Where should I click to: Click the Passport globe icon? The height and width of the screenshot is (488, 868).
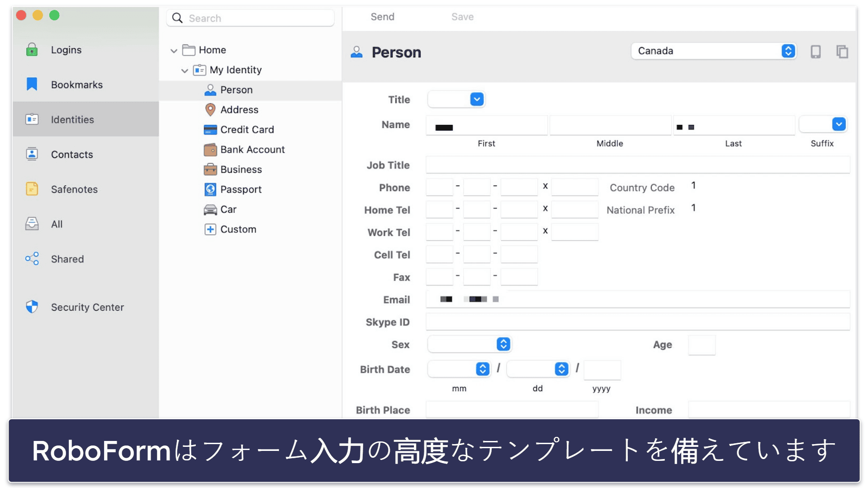[210, 190]
